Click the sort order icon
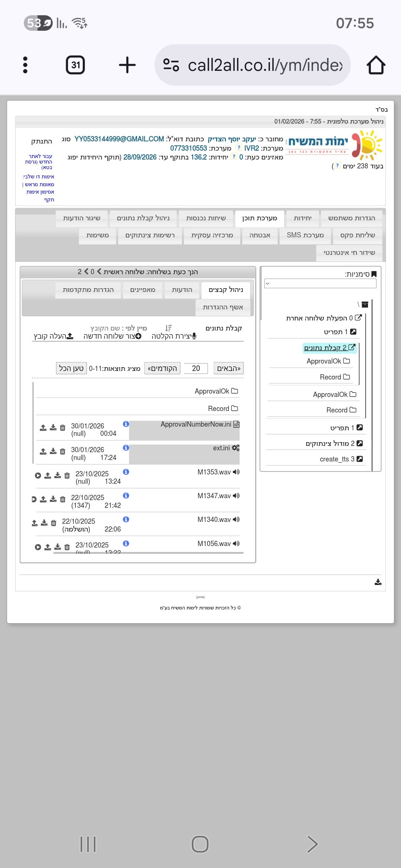This screenshot has height=868, width=401. click(x=169, y=328)
